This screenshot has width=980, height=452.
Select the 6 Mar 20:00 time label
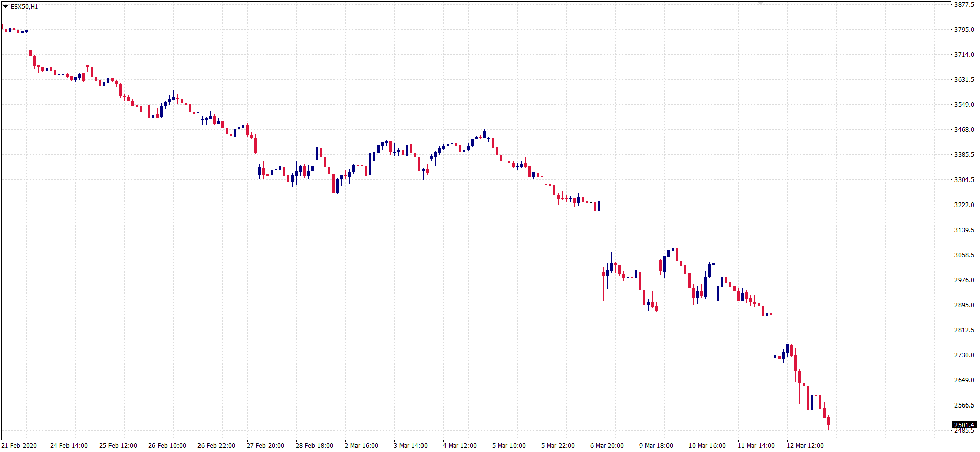pyautogui.click(x=607, y=446)
